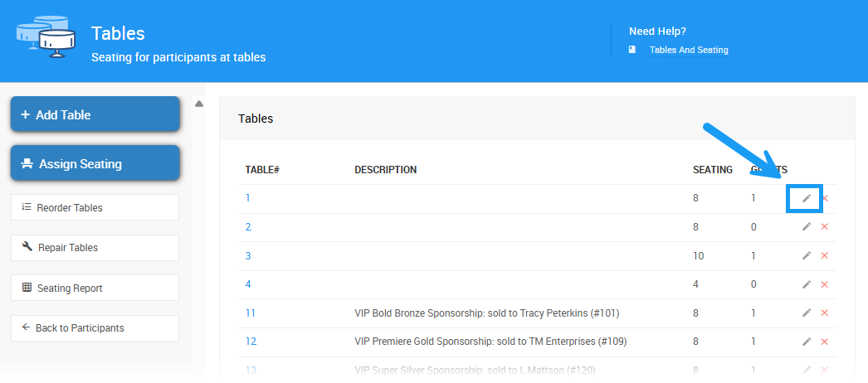Remove table 2 via red X icon
The height and width of the screenshot is (383, 868).
pyautogui.click(x=825, y=227)
